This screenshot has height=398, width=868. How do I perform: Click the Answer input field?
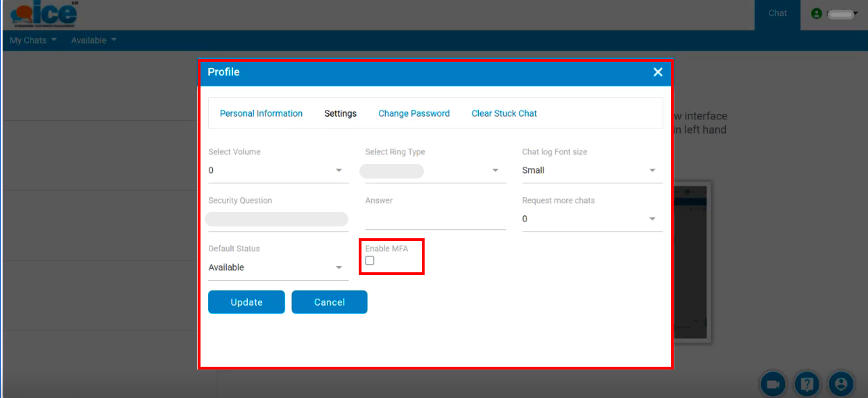[x=434, y=219]
